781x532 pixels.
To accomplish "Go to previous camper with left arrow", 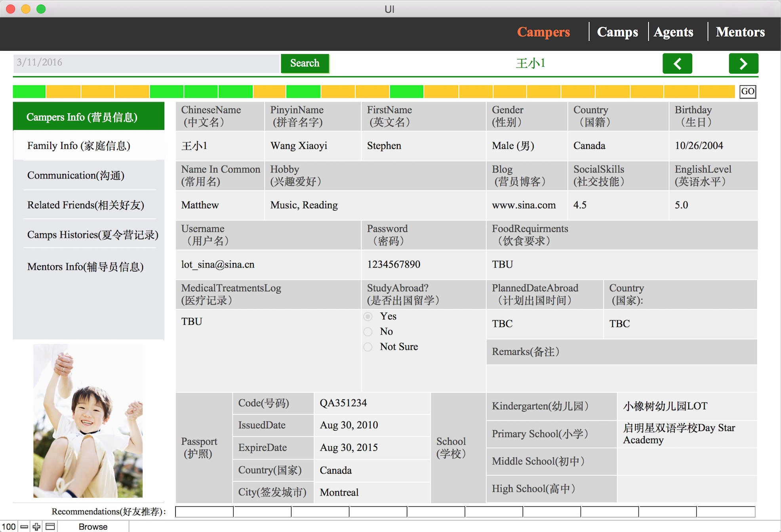I will 677,63.
